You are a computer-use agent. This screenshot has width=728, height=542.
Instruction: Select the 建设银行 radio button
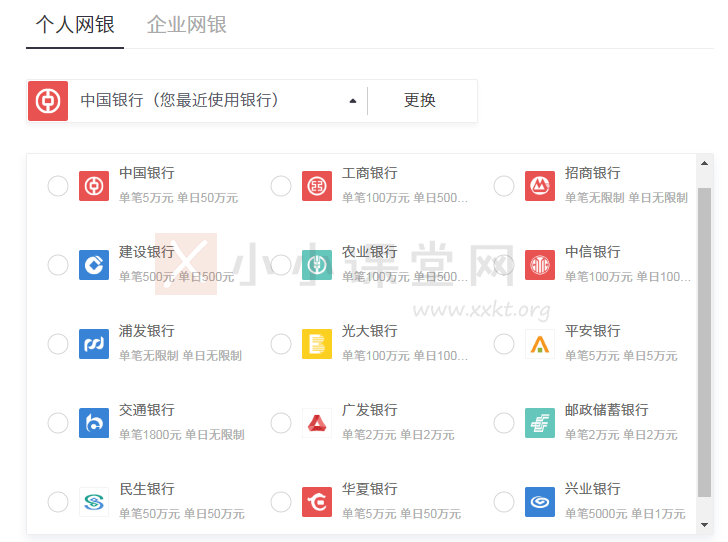coord(58,265)
